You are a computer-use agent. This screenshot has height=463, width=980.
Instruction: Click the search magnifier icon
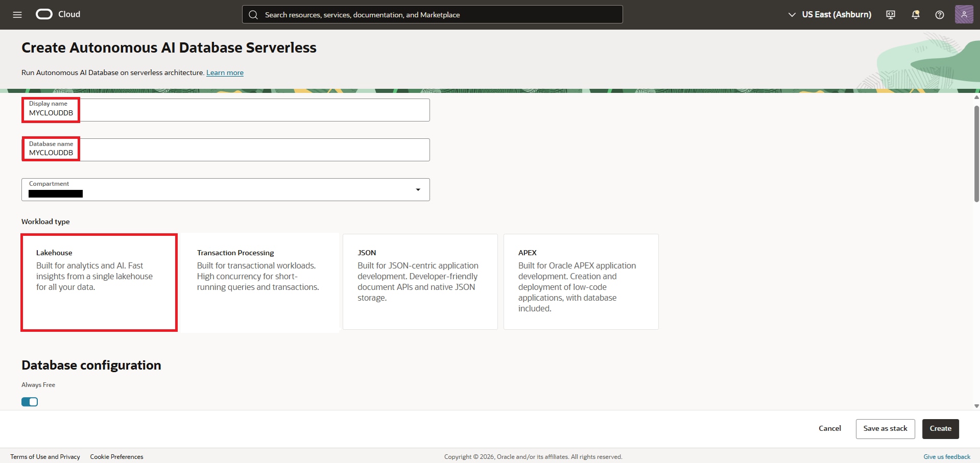click(253, 15)
